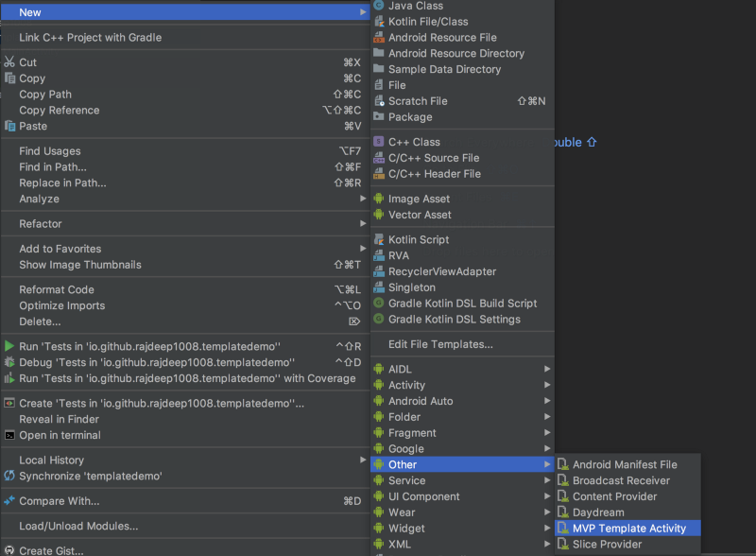Open the UI Component submenu

click(463, 496)
